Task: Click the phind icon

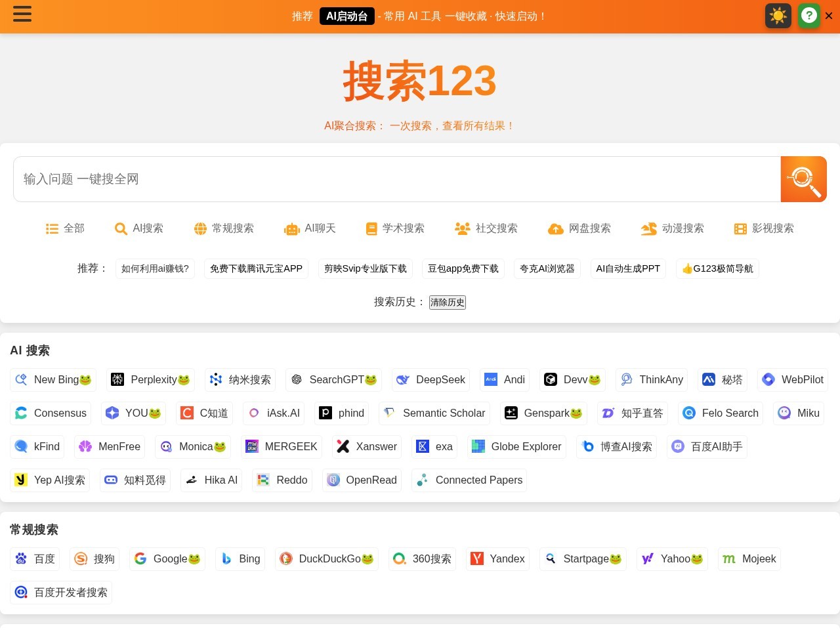Action: click(325, 413)
